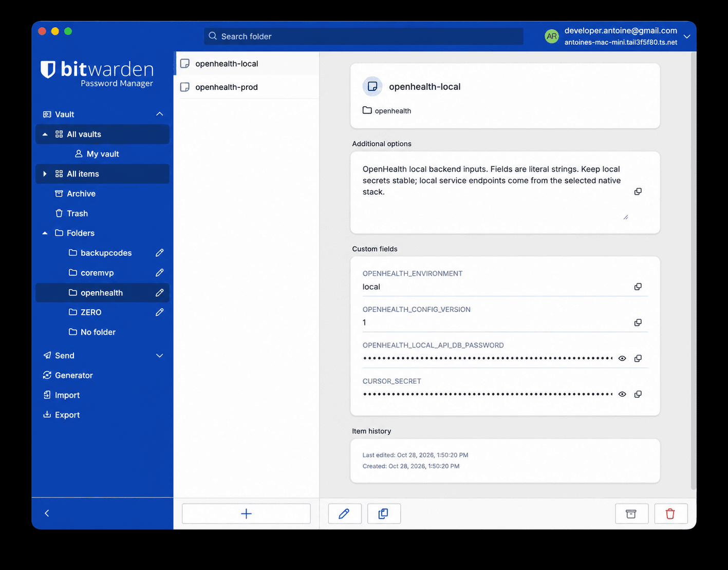Open the account switcher dropdown arrow

687,36
